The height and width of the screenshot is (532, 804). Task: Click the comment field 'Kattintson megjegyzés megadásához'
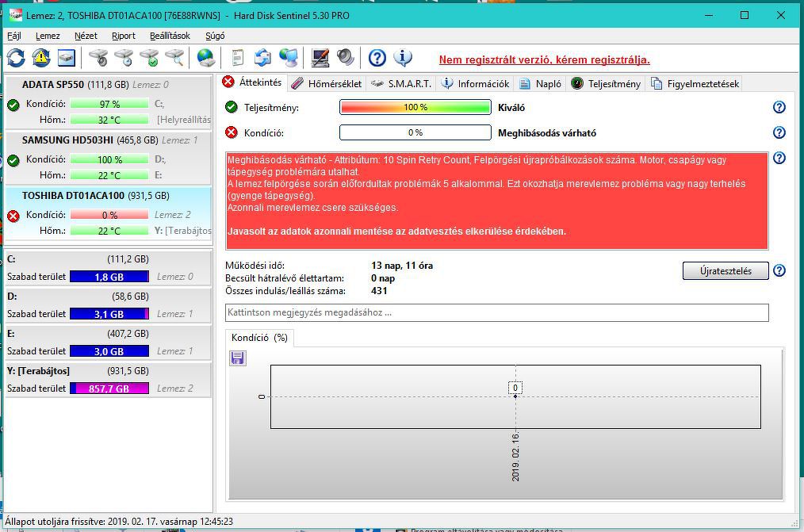(x=497, y=312)
